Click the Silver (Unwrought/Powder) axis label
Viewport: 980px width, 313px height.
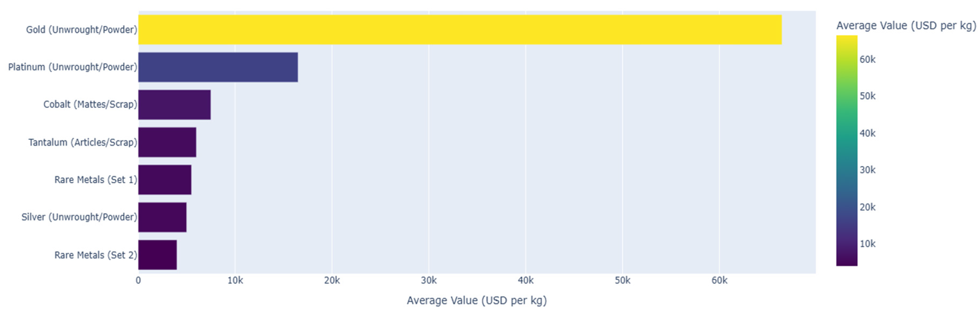79,217
